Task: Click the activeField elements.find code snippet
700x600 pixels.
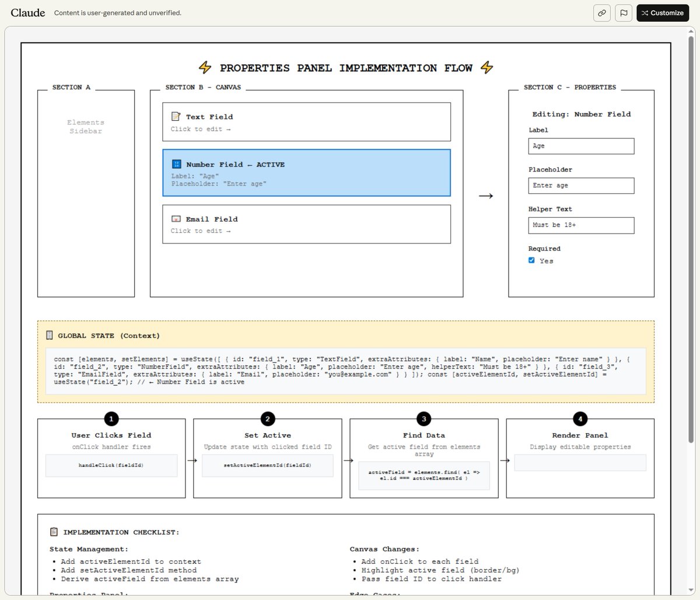Action: pos(424,475)
